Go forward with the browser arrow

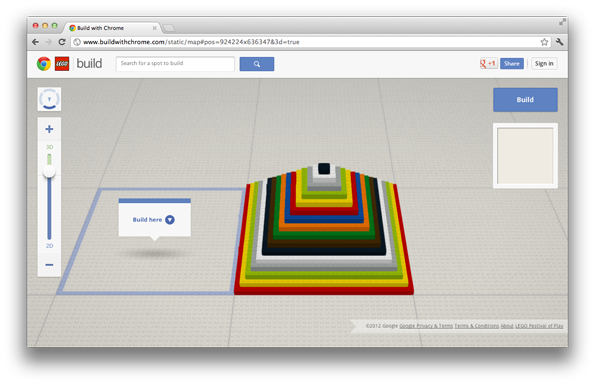(x=49, y=42)
